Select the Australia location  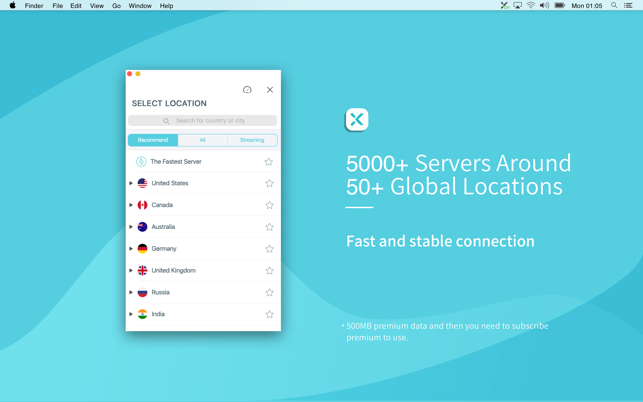pyautogui.click(x=163, y=227)
